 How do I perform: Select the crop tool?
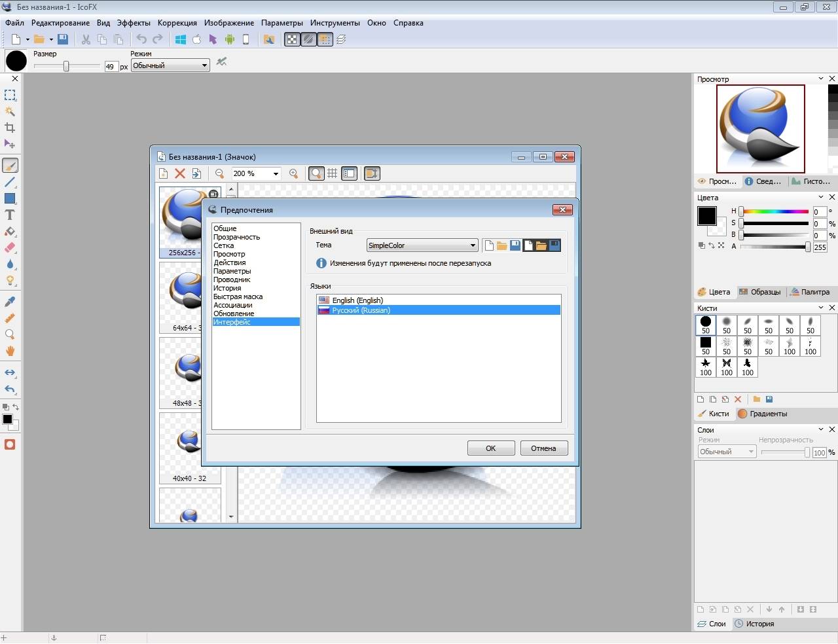click(x=10, y=128)
